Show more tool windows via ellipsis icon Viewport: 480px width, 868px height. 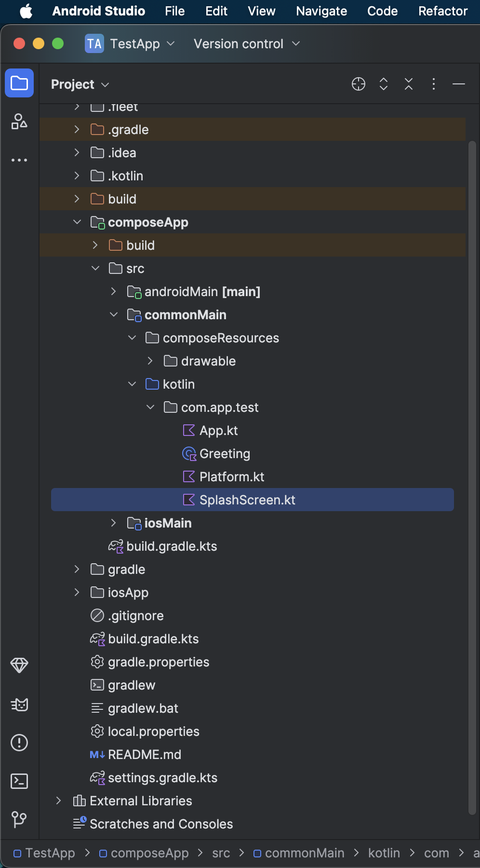click(19, 160)
